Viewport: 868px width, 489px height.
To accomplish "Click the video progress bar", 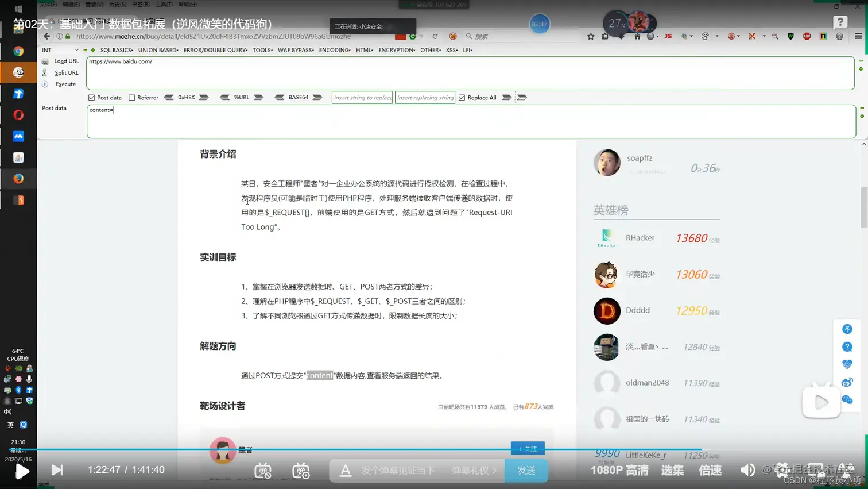I will 434,449.
